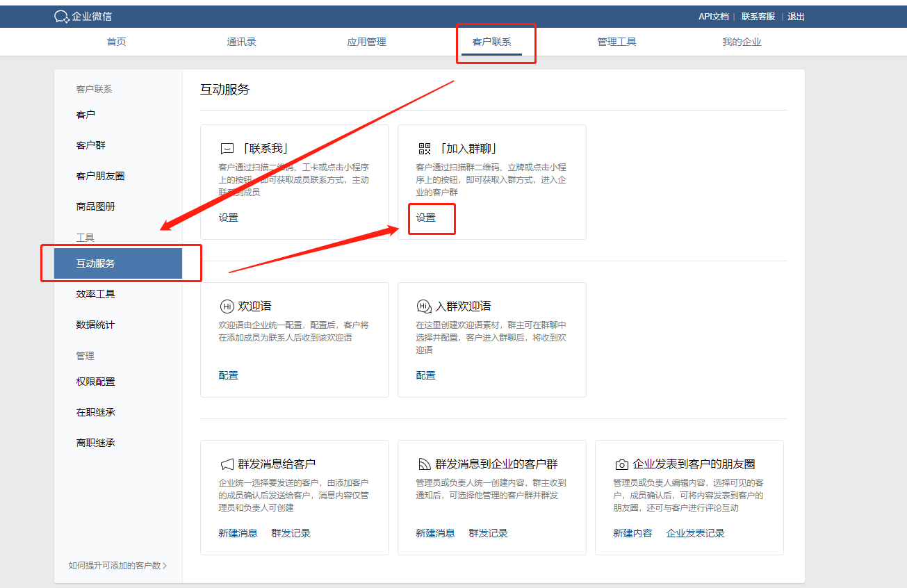Open API文档 link in header
The width and height of the screenshot is (907, 588).
coord(713,17)
